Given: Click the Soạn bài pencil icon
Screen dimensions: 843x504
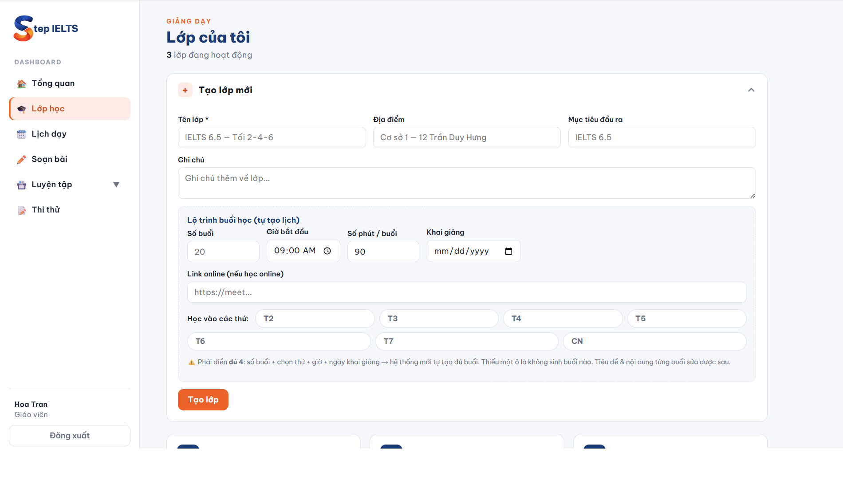Looking at the screenshot, I should 22,160.
